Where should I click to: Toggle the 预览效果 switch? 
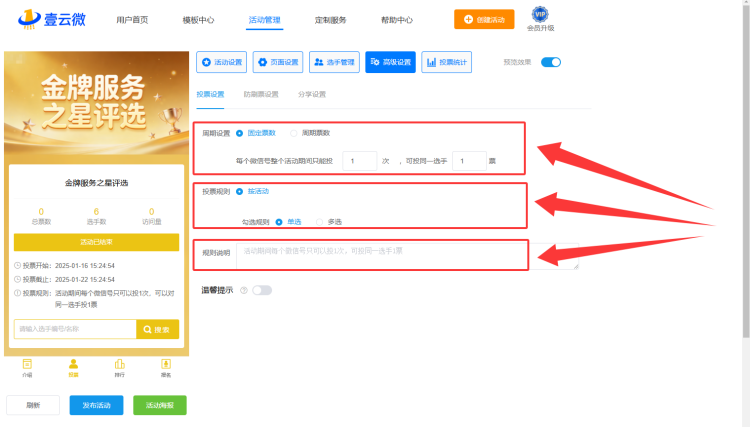point(551,62)
